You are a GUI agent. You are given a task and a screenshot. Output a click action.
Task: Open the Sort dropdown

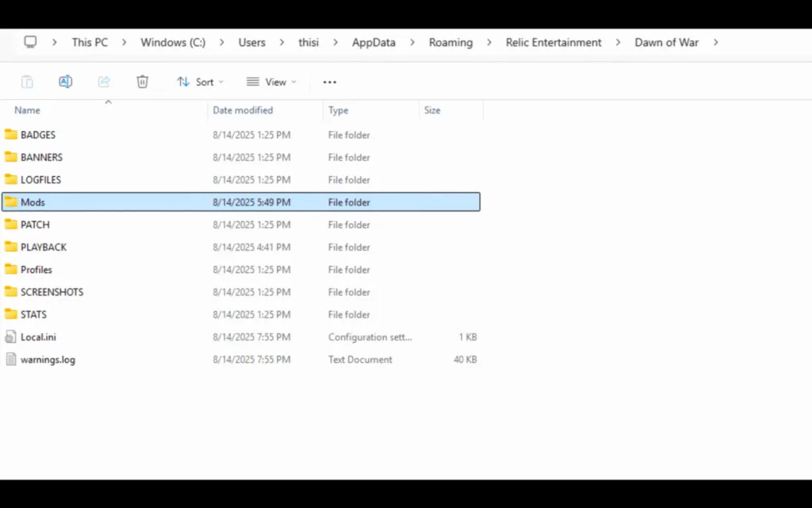(200, 81)
